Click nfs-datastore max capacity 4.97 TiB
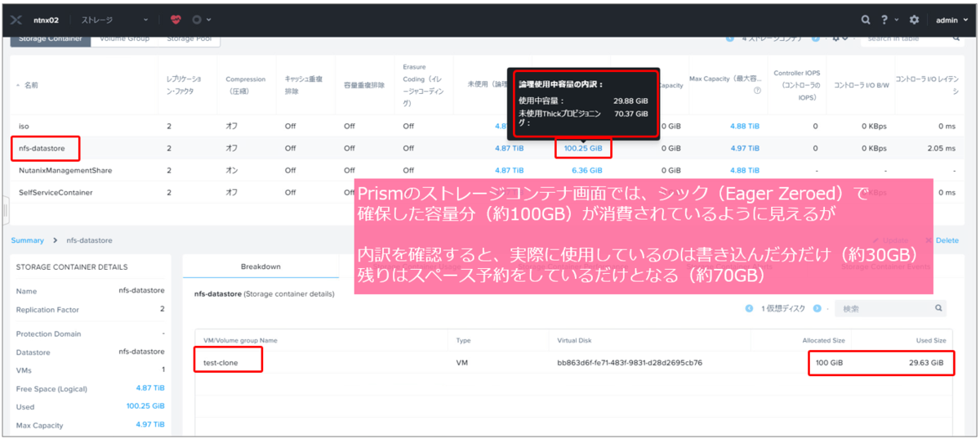This screenshot has height=439, width=980. point(745,148)
